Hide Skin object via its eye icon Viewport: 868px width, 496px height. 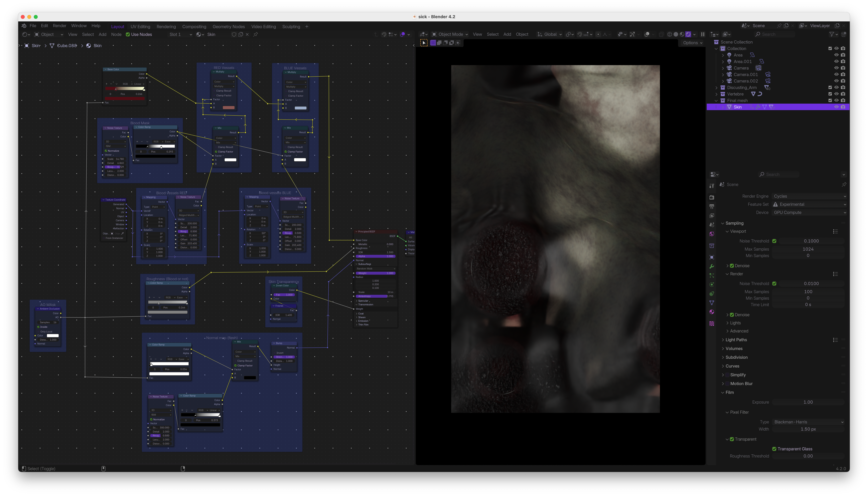pyautogui.click(x=836, y=107)
